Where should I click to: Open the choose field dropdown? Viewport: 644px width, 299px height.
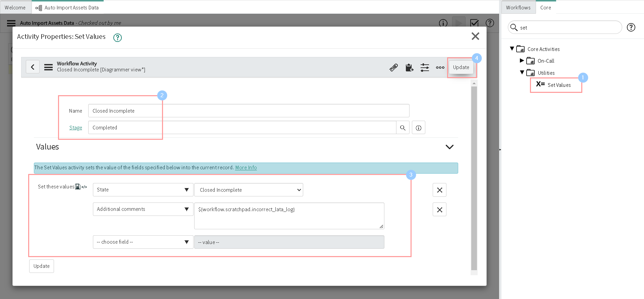click(143, 242)
